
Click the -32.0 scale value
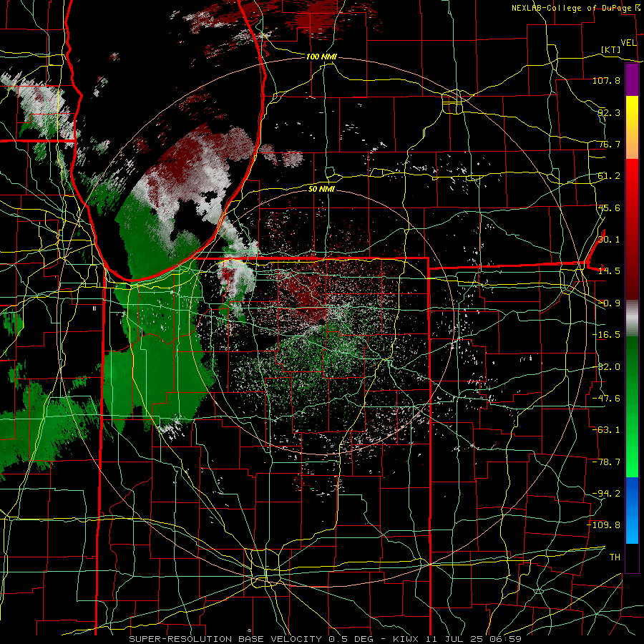tap(606, 367)
